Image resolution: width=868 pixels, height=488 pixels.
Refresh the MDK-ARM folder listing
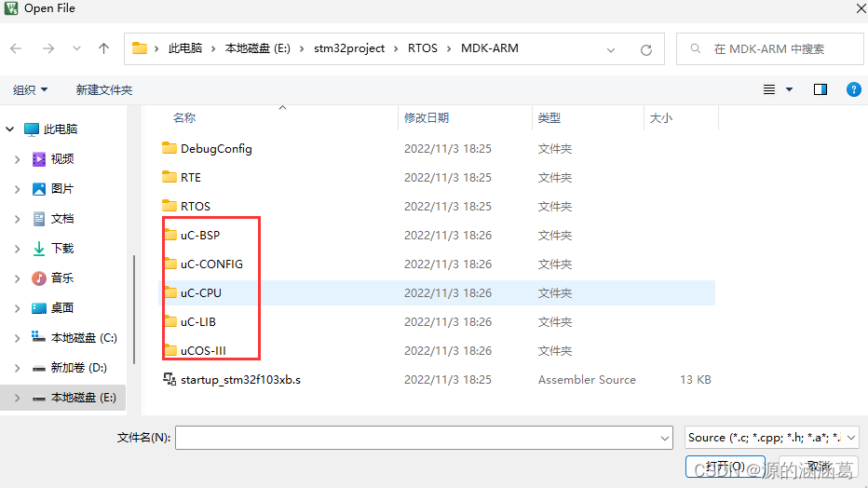click(646, 49)
